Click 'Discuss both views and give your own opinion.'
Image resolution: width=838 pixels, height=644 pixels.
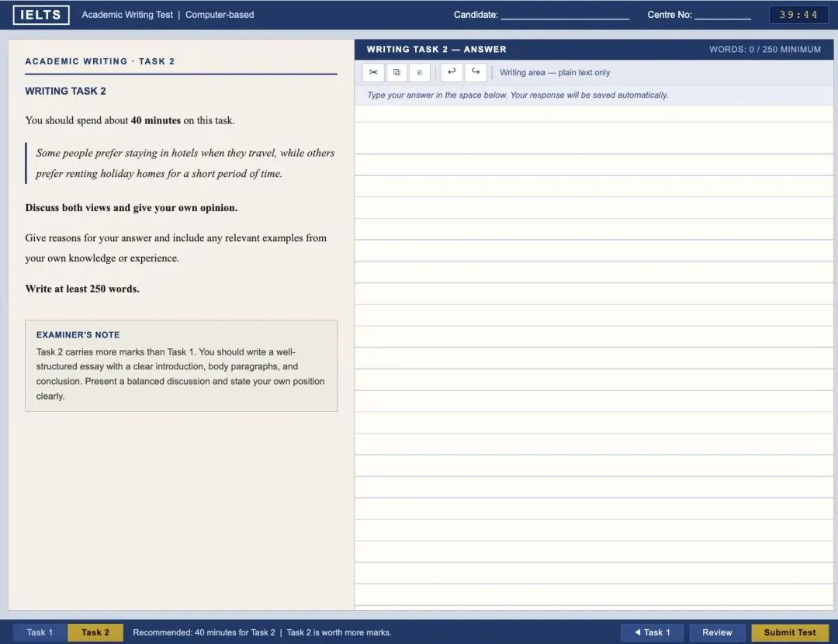[131, 207]
